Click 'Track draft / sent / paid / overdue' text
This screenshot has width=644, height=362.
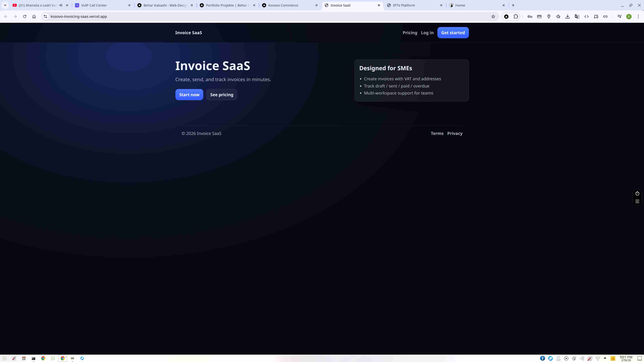[396, 86]
